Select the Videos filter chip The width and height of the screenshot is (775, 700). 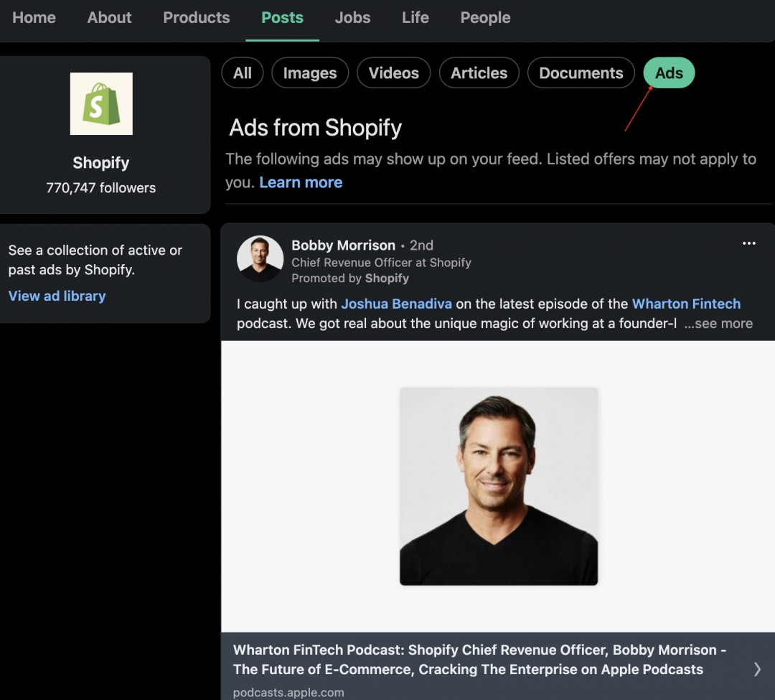click(x=393, y=73)
